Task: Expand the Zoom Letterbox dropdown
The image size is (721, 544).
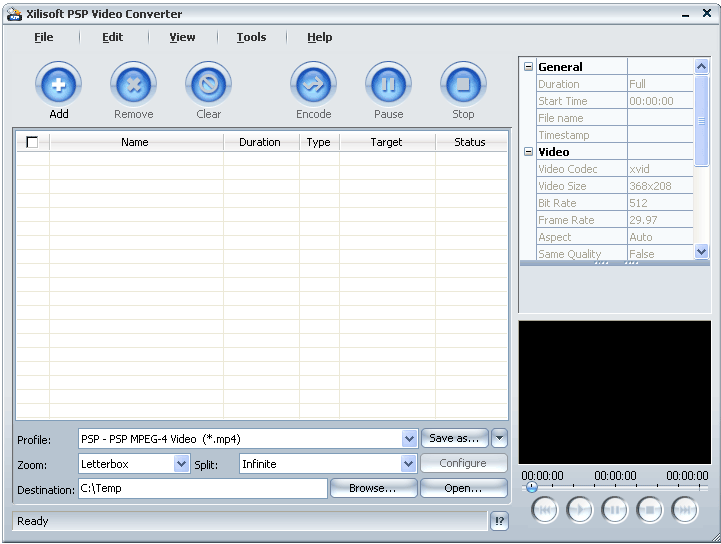Action: click(181, 464)
